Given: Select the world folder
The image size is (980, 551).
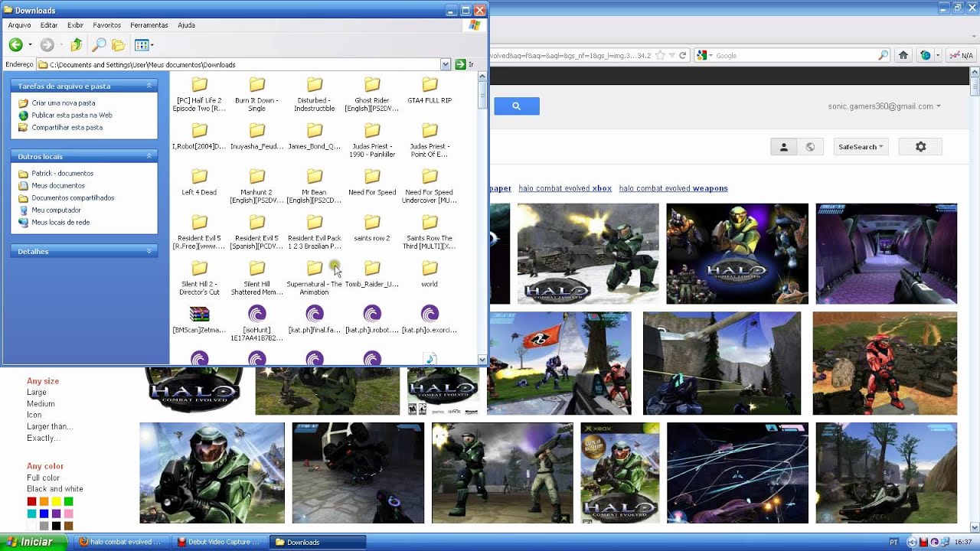Looking at the screenshot, I should pos(430,274).
